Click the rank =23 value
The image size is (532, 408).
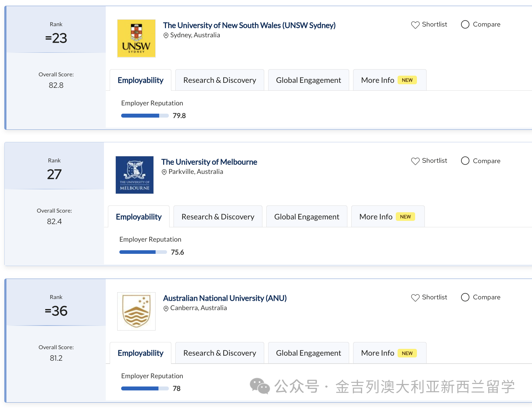tap(56, 38)
